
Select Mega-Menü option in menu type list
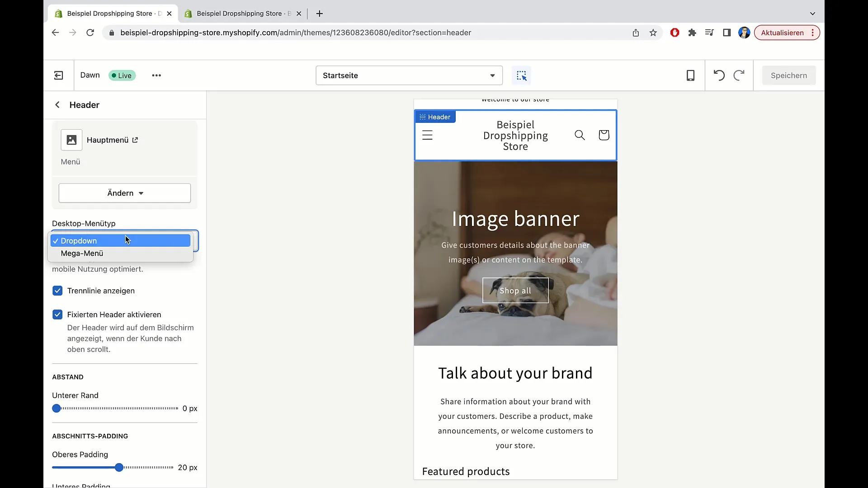click(x=120, y=253)
